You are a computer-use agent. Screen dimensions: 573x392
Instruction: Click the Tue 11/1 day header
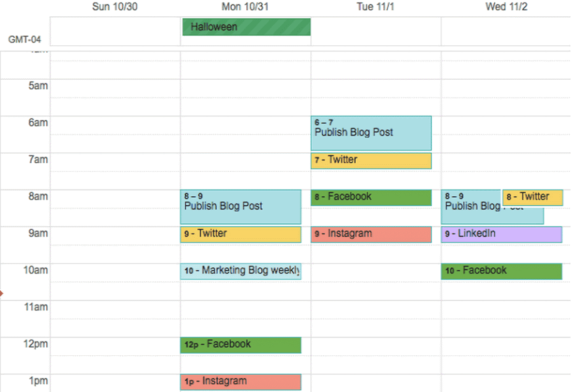click(x=375, y=7)
